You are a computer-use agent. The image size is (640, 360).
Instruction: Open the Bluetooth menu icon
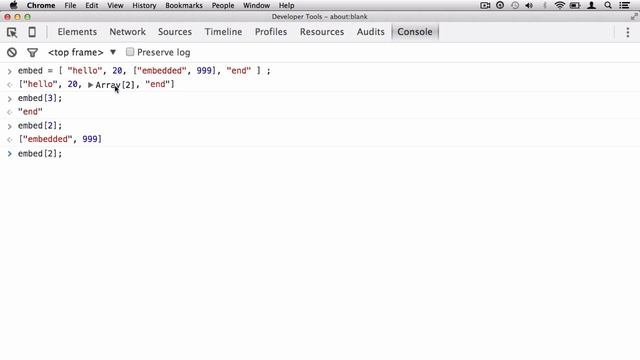[544, 5]
